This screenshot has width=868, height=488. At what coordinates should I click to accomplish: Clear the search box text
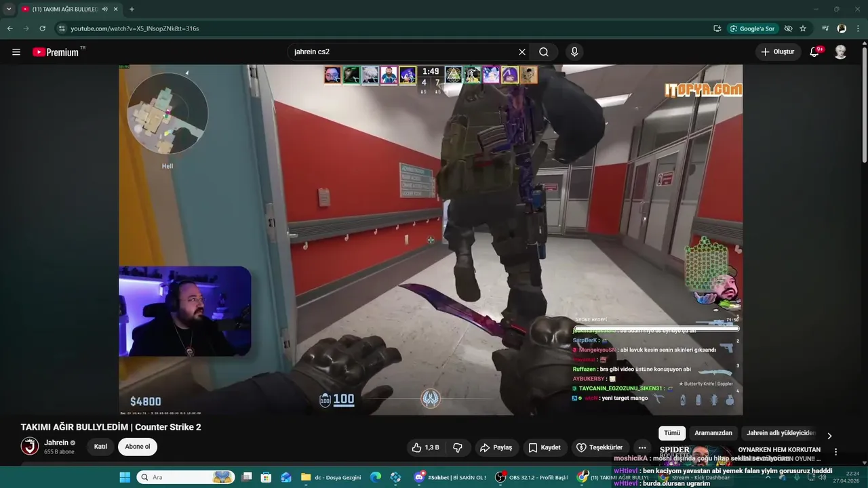[522, 52]
